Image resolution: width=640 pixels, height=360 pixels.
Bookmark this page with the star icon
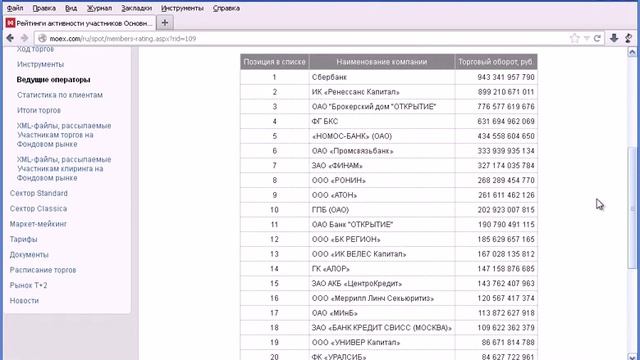[x=574, y=38]
